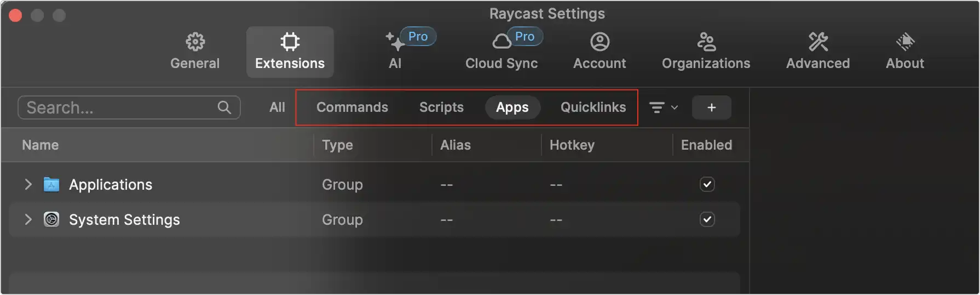Show All extensions filter
This screenshot has width=980, height=295.
pyautogui.click(x=277, y=107)
